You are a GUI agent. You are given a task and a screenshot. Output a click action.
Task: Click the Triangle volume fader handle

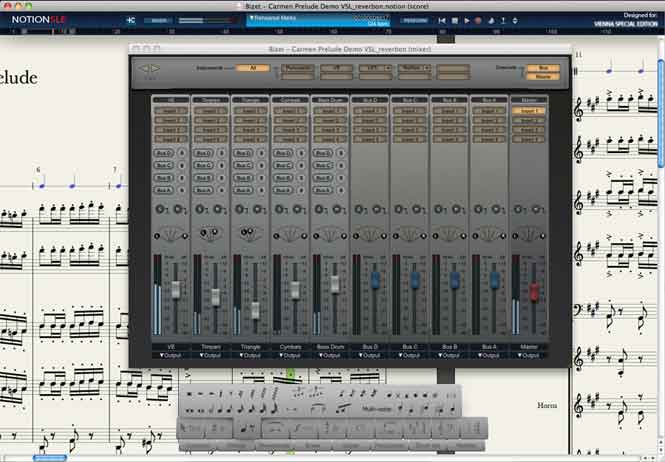point(255,311)
